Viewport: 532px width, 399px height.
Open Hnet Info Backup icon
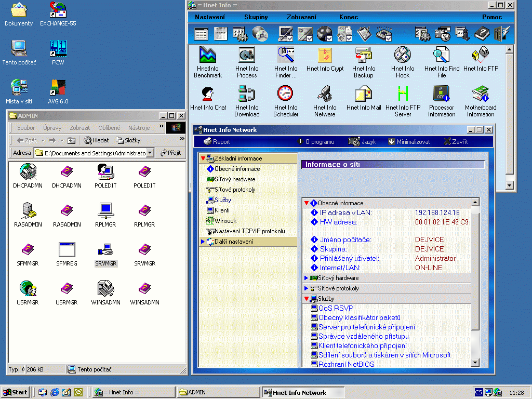[363, 56]
